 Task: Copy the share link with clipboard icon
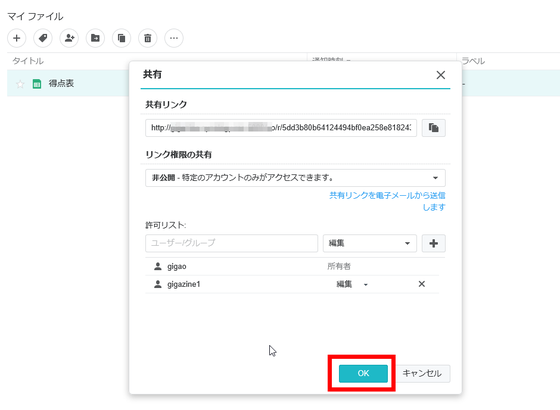click(434, 128)
